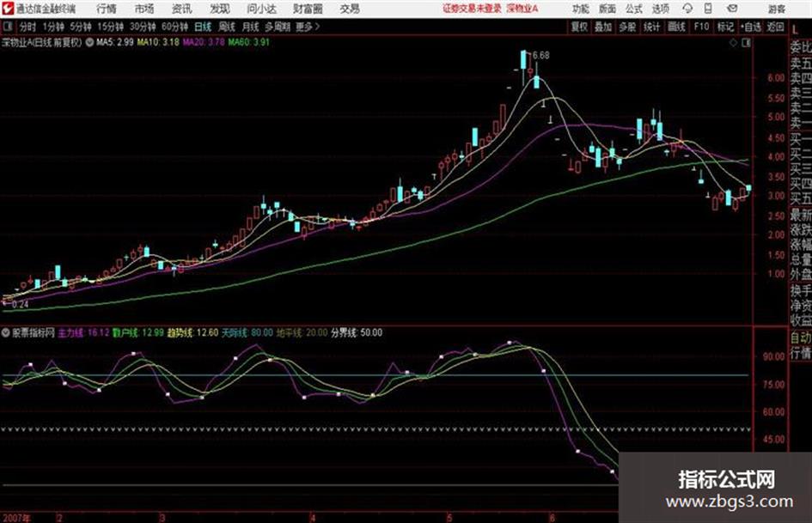
Task: Click the 0.24 low price marker
Action: point(20,305)
